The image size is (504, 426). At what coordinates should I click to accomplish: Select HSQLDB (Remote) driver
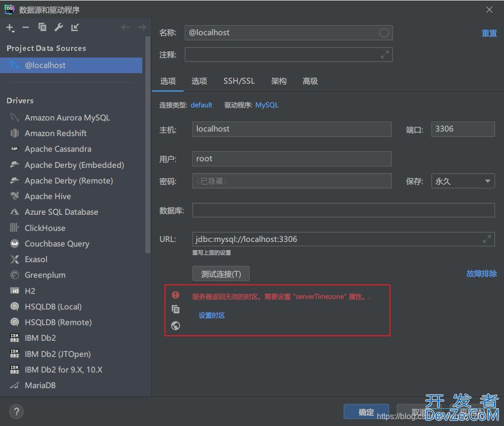(x=72, y=322)
